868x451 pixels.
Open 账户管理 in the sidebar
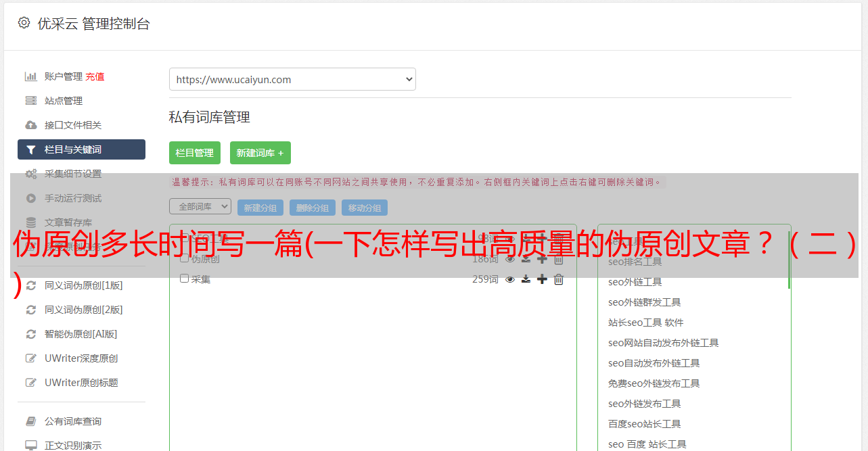[x=64, y=76]
